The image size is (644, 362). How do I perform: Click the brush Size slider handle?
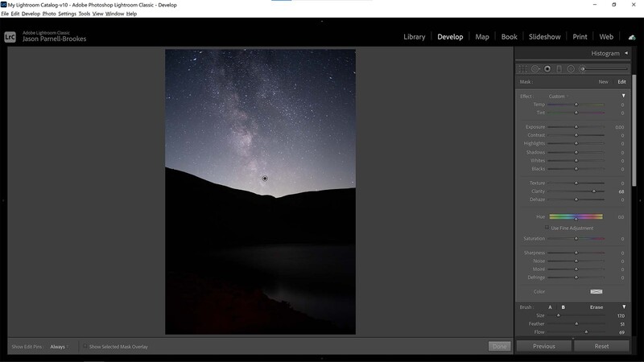[558, 315]
